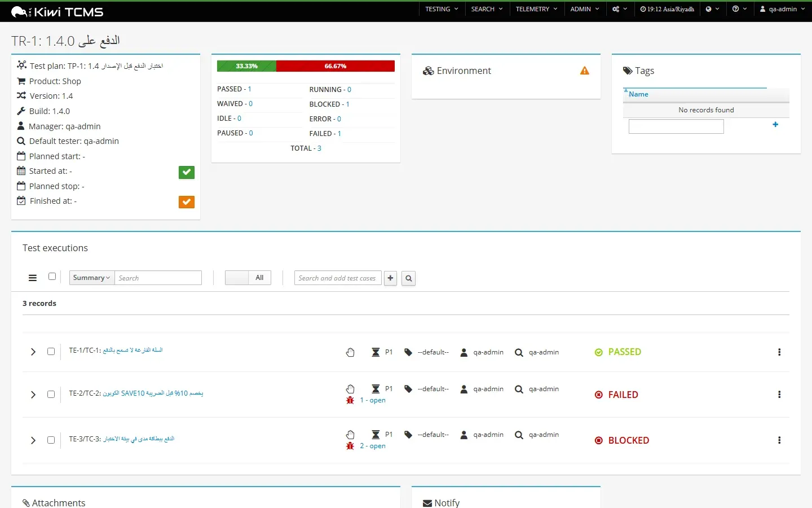Click the test executions Search field

tap(158, 278)
